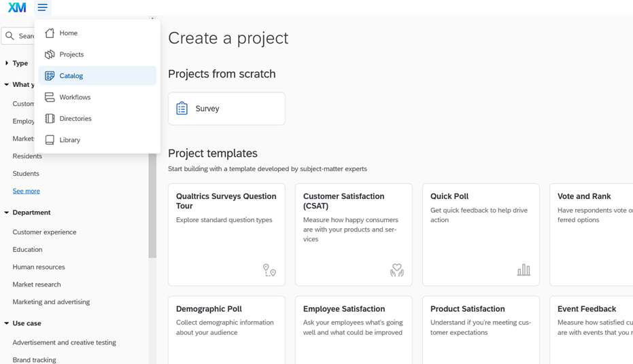The width and height of the screenshot is (633, 364).
Task: Filter by Market research department
Action: (x=37, y=285)
